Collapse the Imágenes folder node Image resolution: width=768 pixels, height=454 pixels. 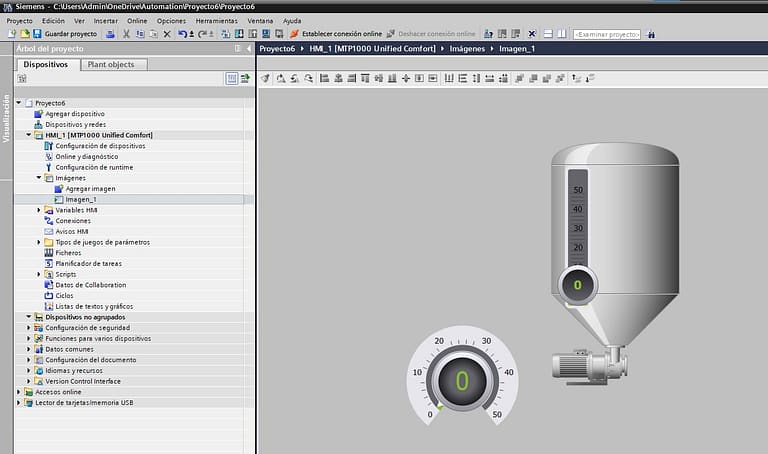tap(39, 178)
